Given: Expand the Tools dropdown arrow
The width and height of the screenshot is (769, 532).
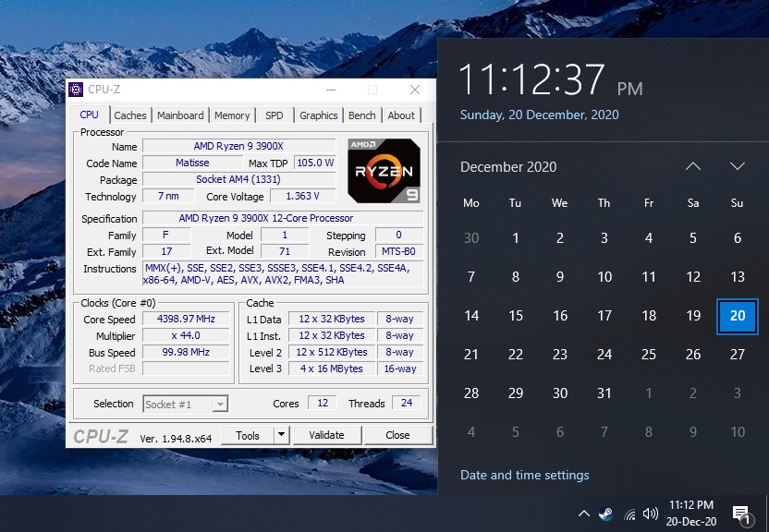Looking at the screenshot, I should pos(282,435).
